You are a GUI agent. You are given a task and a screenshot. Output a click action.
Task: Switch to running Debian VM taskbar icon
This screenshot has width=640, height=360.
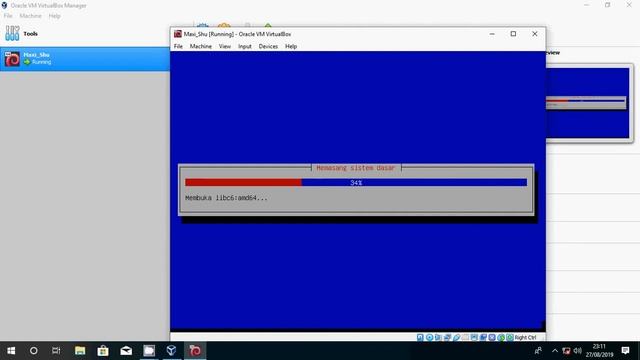tap(195, 351)
